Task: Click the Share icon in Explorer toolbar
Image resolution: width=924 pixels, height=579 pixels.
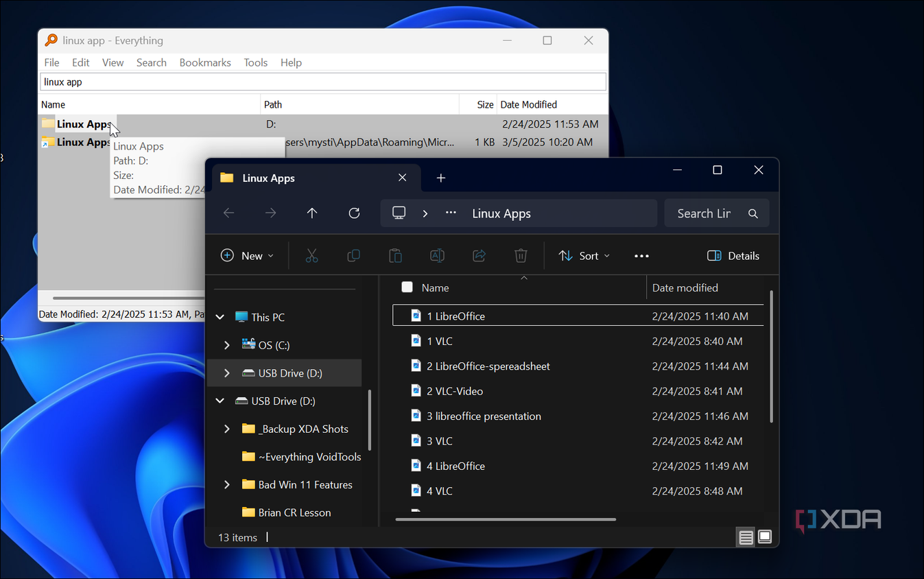Action: 479,256
